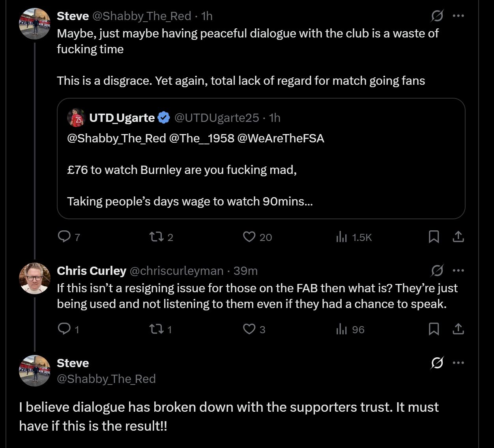Click the Grok icon on Steve's top tweet
Image resolution: width=494 pixels, height=448 pixels.
tap(437, 16)
